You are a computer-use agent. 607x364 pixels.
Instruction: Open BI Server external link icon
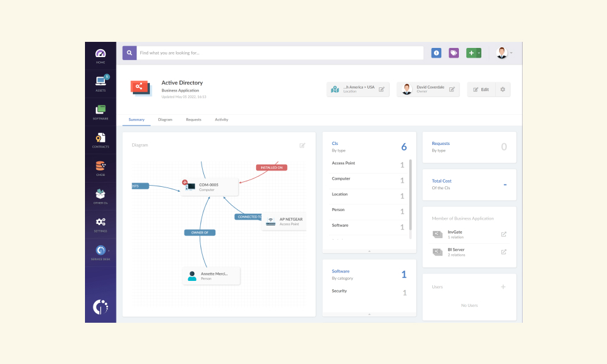click(x=504, y=252)
